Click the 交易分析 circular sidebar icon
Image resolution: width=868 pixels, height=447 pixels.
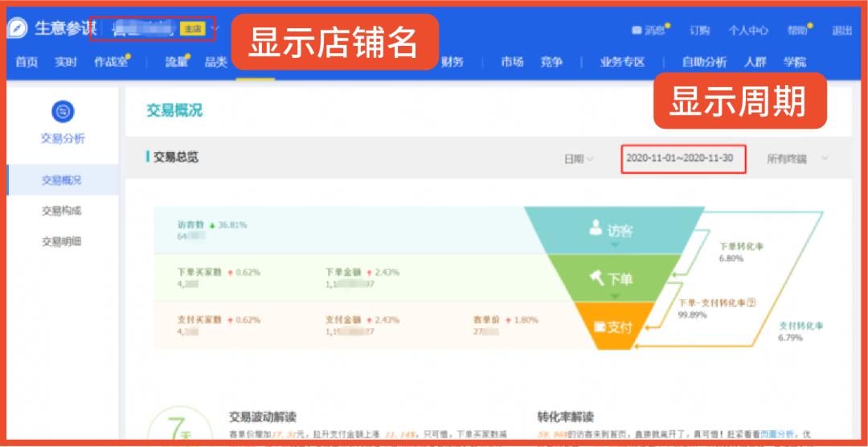63,111
